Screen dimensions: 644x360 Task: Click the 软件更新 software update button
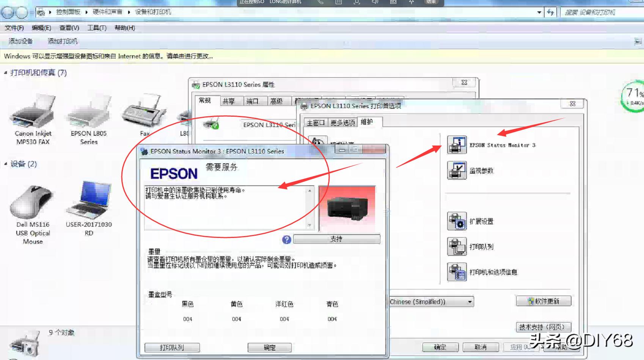point(543,301)
